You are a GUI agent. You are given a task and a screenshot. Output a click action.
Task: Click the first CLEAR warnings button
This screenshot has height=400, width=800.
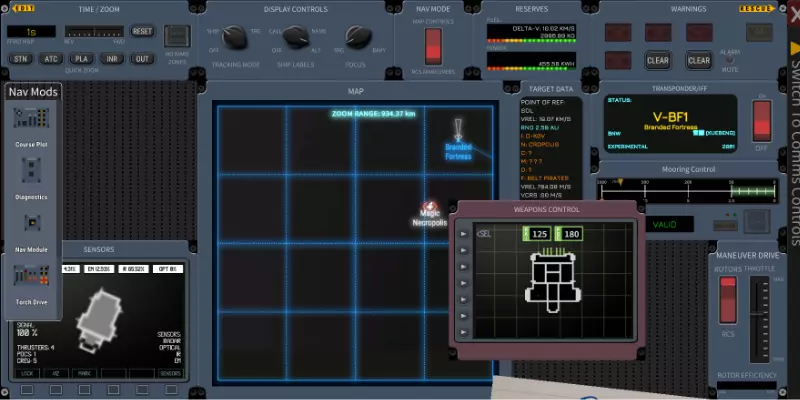click(x=658, y=61)
